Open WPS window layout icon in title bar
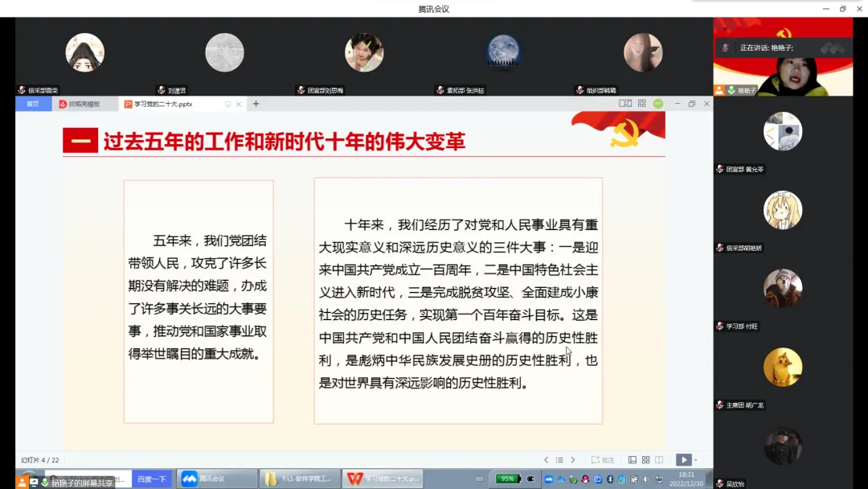The width and height of the screenshot is (868, 489). point(625,104)
